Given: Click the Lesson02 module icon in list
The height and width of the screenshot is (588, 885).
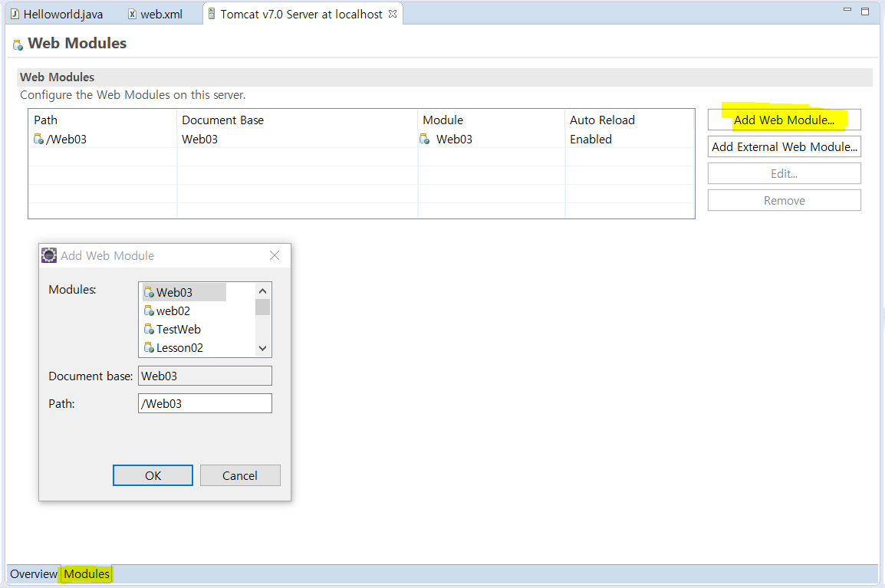Looking at the screenshot, I should pyautogui.click(x=149, y=347).
